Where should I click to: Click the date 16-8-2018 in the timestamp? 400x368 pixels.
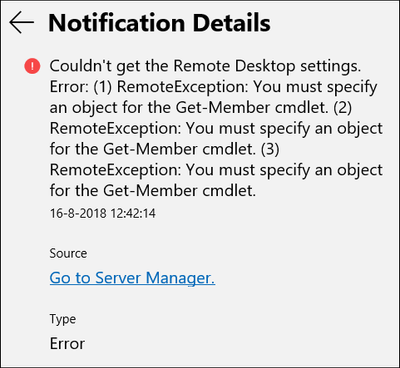click(x=78, y=213)
